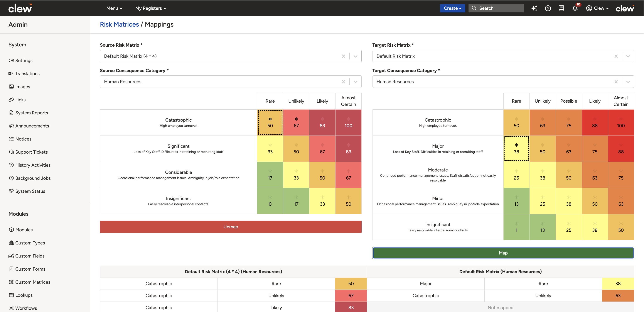Expand the Source Consequence Category dropdown
This screenshot has width=644, height=312.
[355, 82]
